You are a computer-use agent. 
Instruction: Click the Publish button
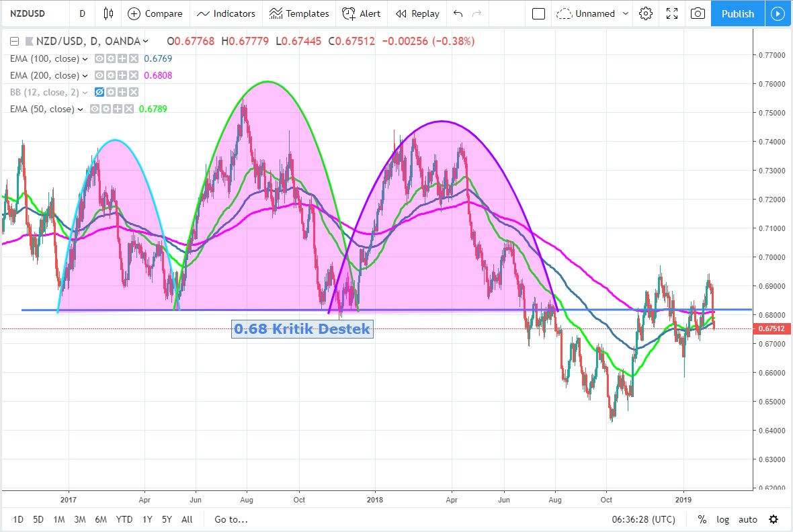(x=737, y=13)
